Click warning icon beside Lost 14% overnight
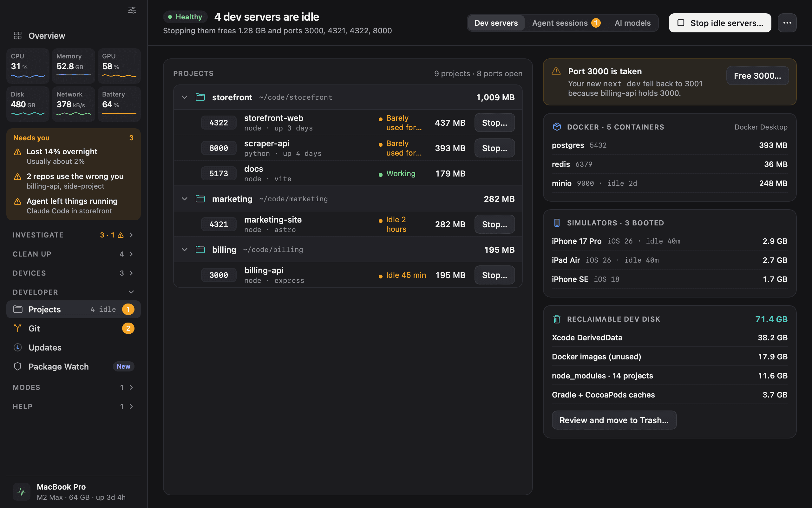Viewport: 812px width, 508px height. click(18, 152)
